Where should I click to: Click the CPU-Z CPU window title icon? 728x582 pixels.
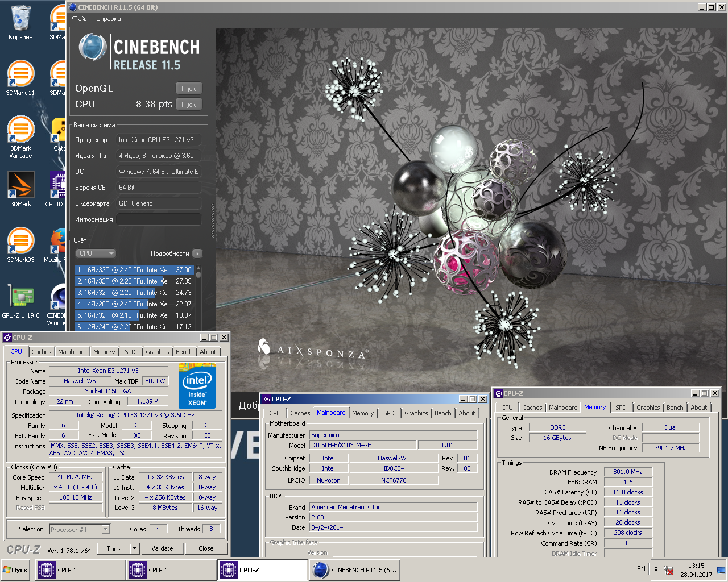(x=7, y=338)
